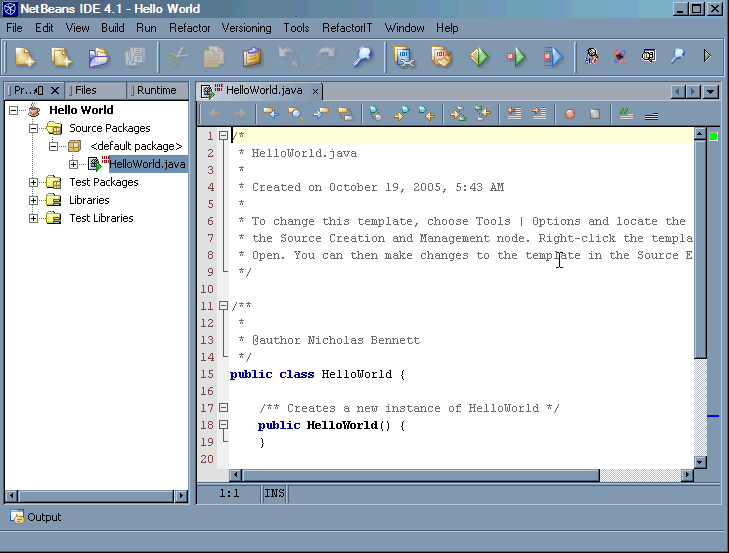Start macro recording with red circle

(x=570, y=114)
